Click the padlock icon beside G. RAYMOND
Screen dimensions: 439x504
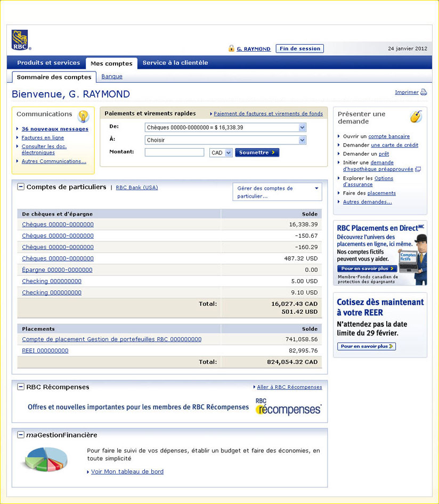tap(231, 48)
